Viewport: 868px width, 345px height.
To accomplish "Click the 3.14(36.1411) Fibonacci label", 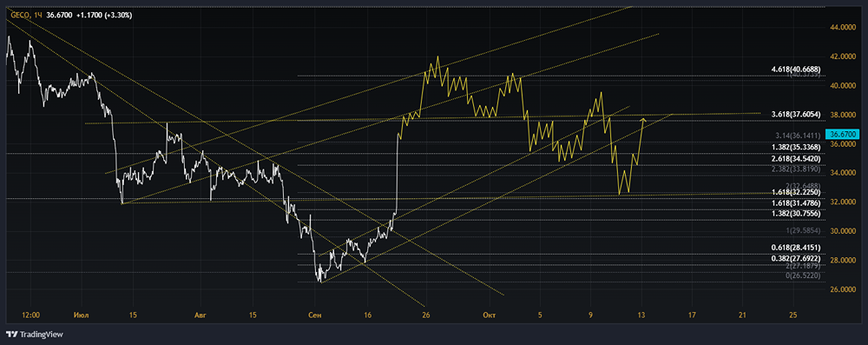I will (798, 135).
